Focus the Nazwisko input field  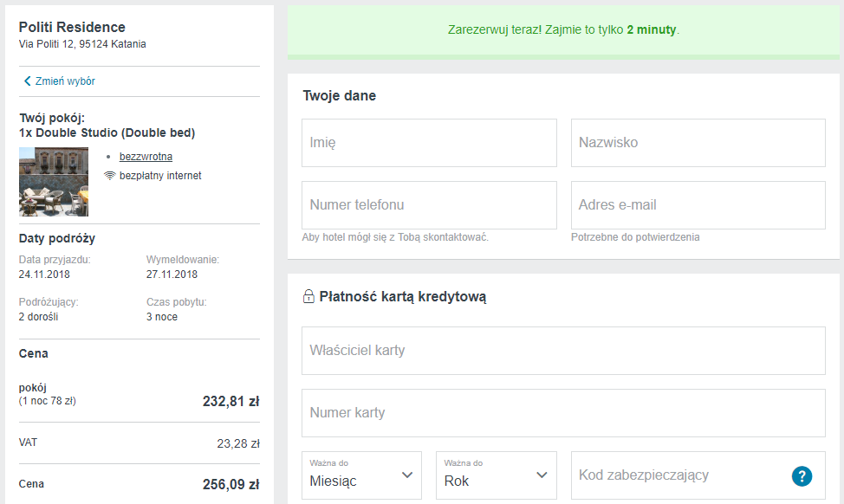tap(698, 143)
